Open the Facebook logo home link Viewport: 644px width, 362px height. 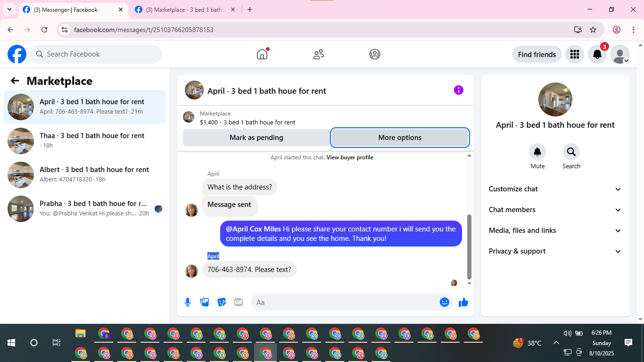pyautogui.click(x=17, y=54)
